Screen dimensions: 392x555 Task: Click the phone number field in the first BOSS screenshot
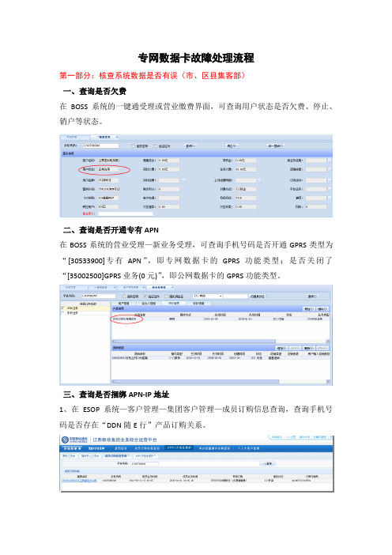101,145
